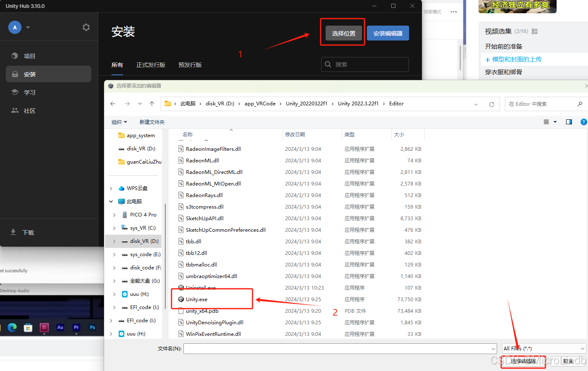The width and height of the screenshot is (588, 371).
Task: Switch to the 预发行版 tab
Action: pyautogui.click(x=190, y=65)
